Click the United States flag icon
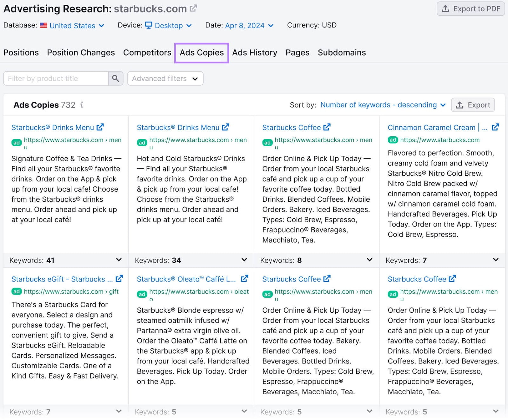This screenshot has height=420, width=508. click(x=43, y=25)
